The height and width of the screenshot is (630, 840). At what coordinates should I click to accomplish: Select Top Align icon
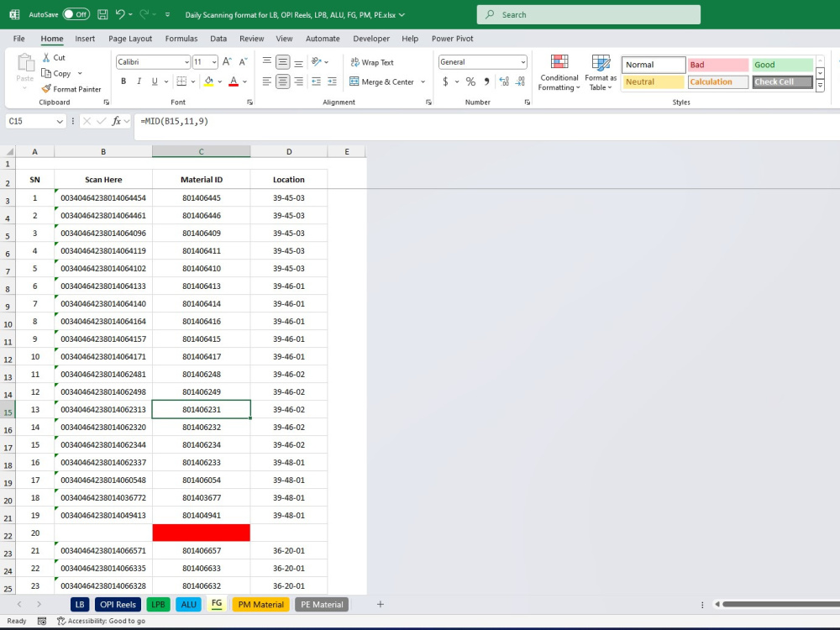coord(267,62)
